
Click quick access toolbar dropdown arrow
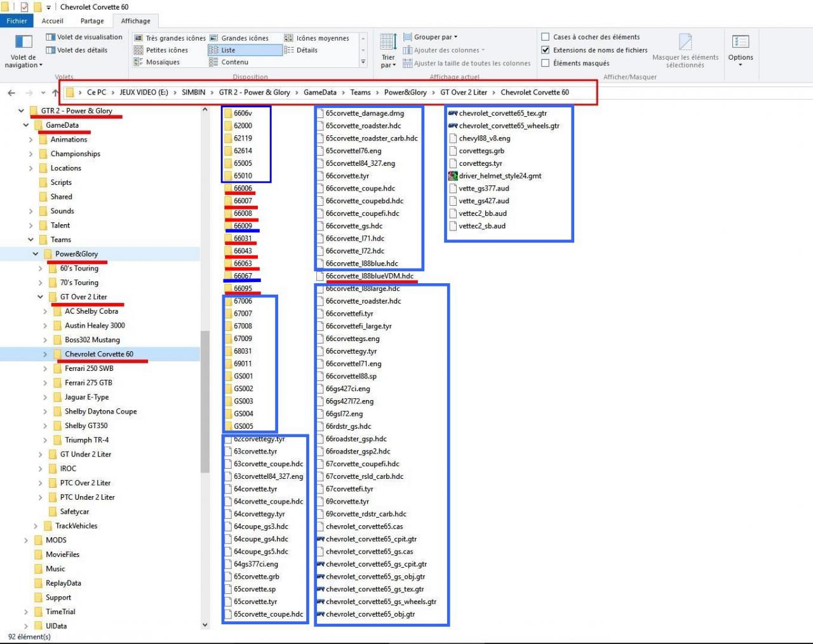click(x=49, y=8)
